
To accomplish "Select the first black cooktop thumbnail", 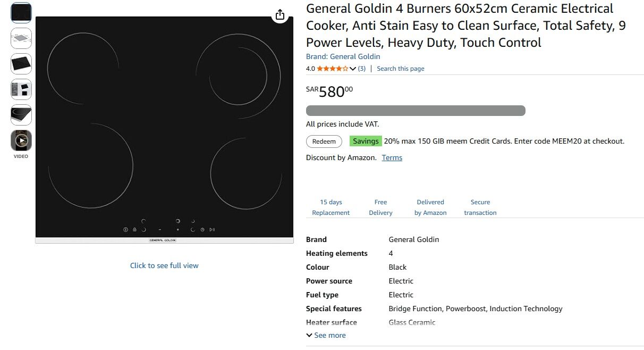I will (x=21, y=13).
